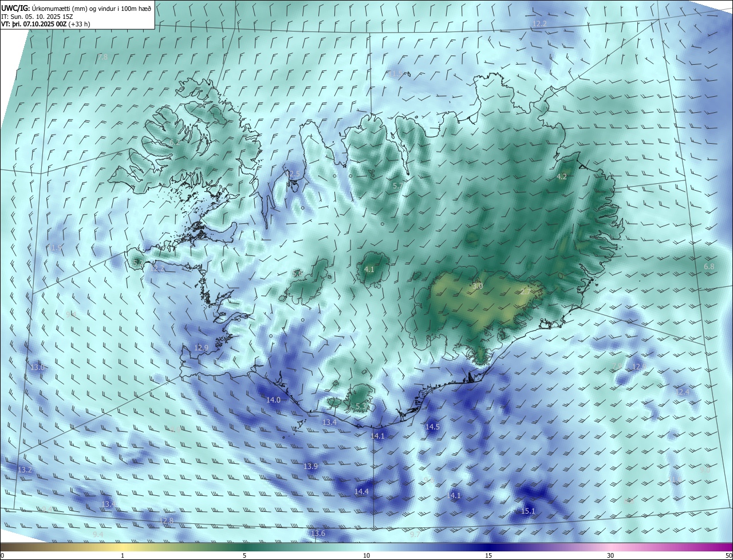This screenshot has height=560, width=733.
Task: Click the 50 tick on the colour scale
Action: (x=728, y=555)
